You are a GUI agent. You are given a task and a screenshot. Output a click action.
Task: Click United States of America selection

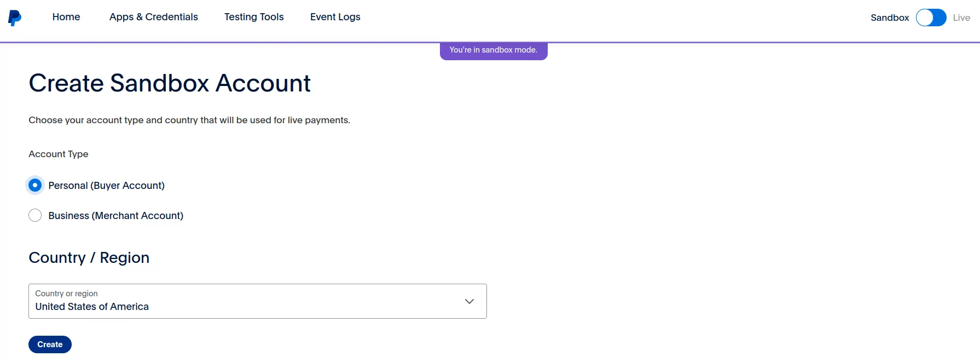pyautogui.click(x=92, y=307)
